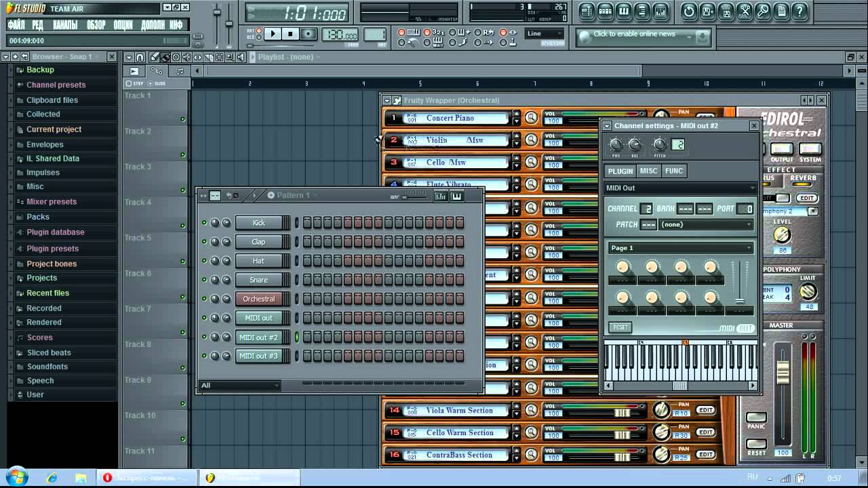The image size is (868, 488).
Task: Open the step sequencer view icon
Action: click(x=606, y=11)
